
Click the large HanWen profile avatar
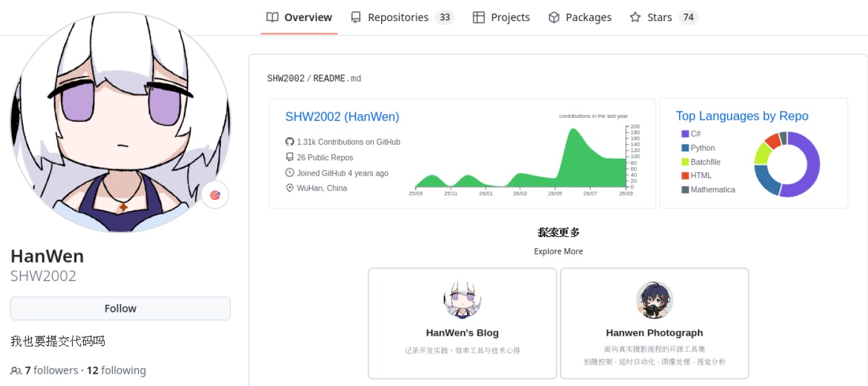pyautogui.click(x=120, y=123)
